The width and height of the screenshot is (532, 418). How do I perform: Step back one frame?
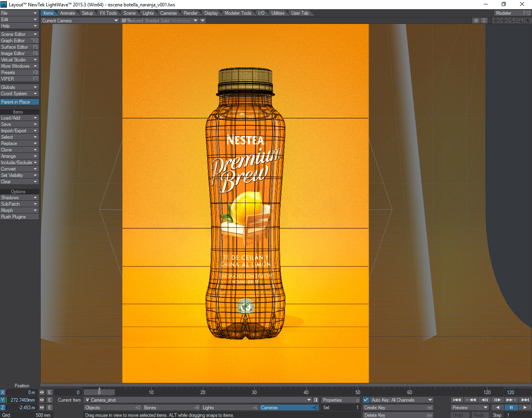pos(485,400)
